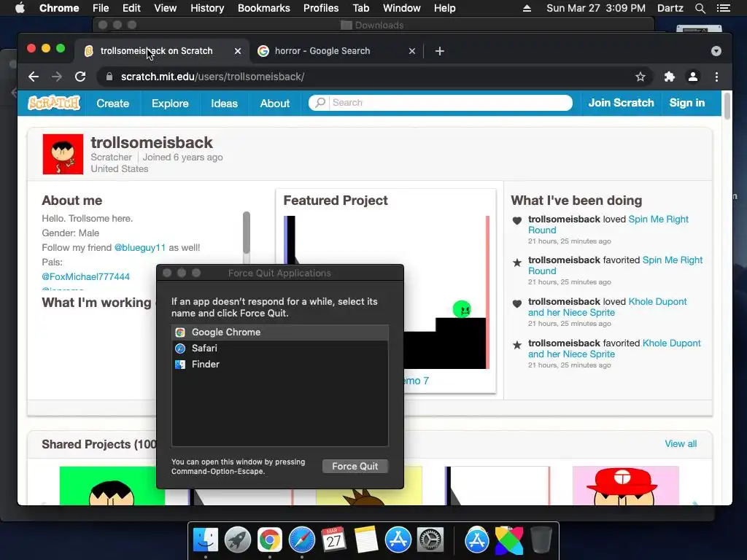Click the address bar URL

click(212, 77)
